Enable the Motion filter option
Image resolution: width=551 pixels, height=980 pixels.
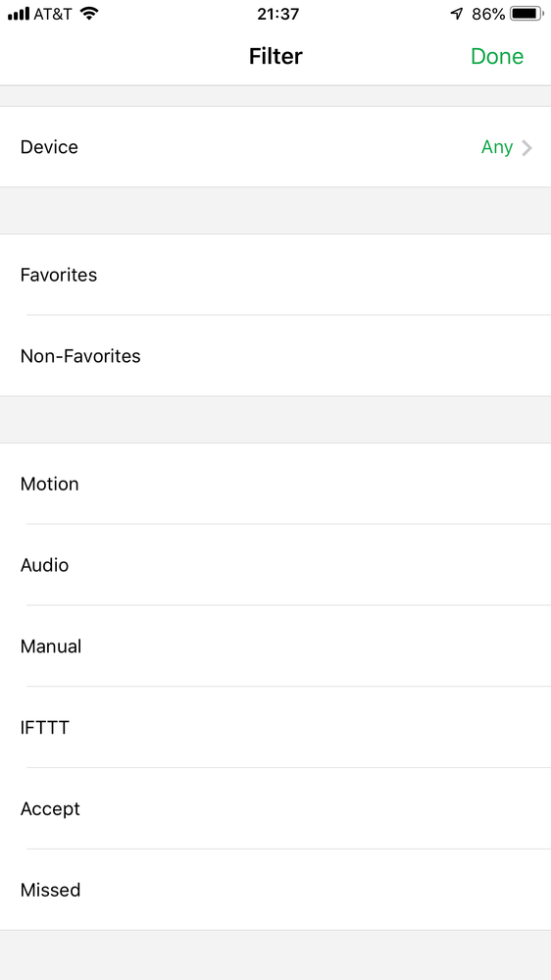(275, 484)
